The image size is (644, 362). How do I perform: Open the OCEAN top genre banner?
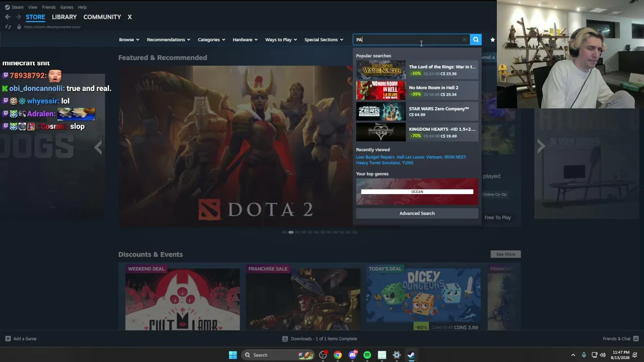tap(417, 192)
